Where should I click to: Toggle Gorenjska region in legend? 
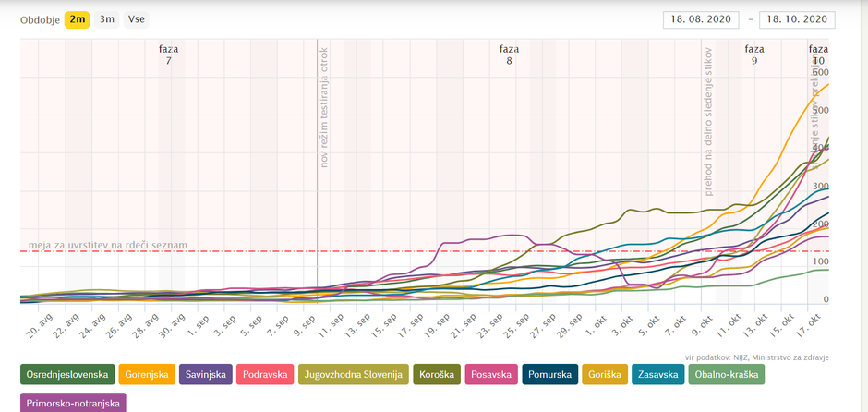click(x=147, y=374)
